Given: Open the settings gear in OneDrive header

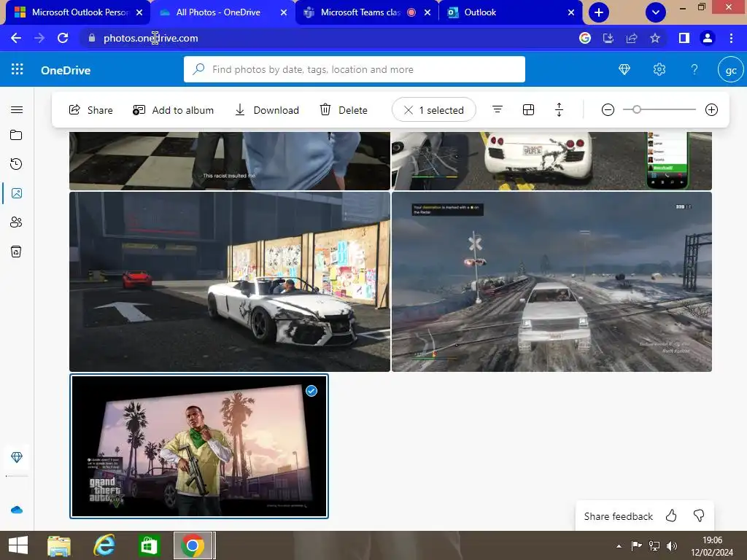Looking at the screenshot, I should [659, 69].
